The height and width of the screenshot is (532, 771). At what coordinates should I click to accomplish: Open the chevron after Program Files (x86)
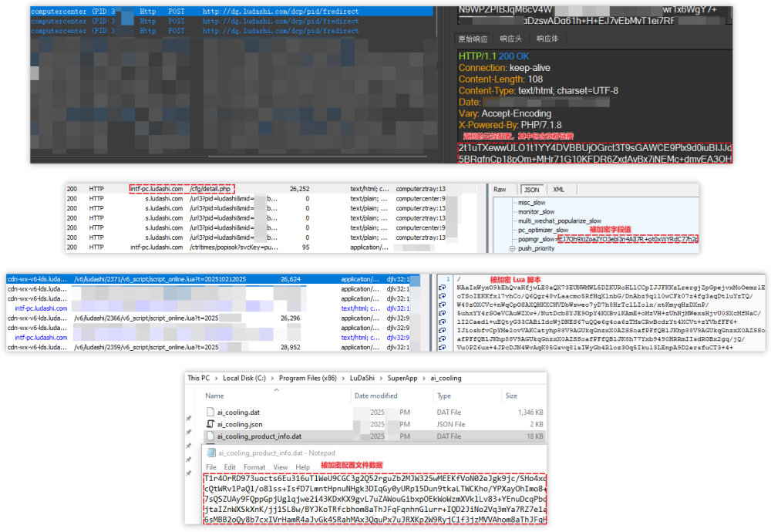coord(343,378)
